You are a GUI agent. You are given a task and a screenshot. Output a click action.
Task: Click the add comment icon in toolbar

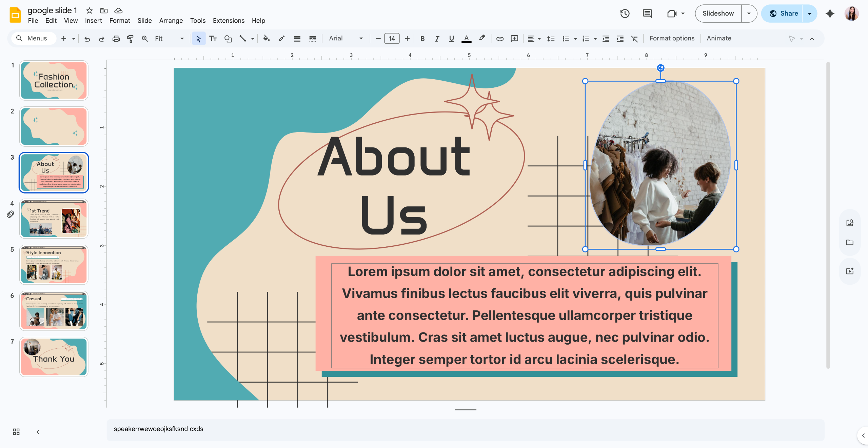tap(514, 39)
